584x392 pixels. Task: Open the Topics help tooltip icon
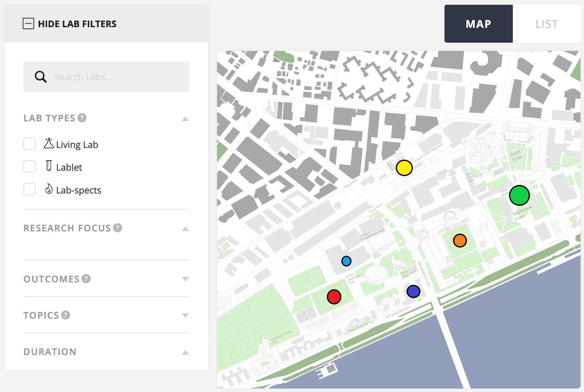coord(65,315)
